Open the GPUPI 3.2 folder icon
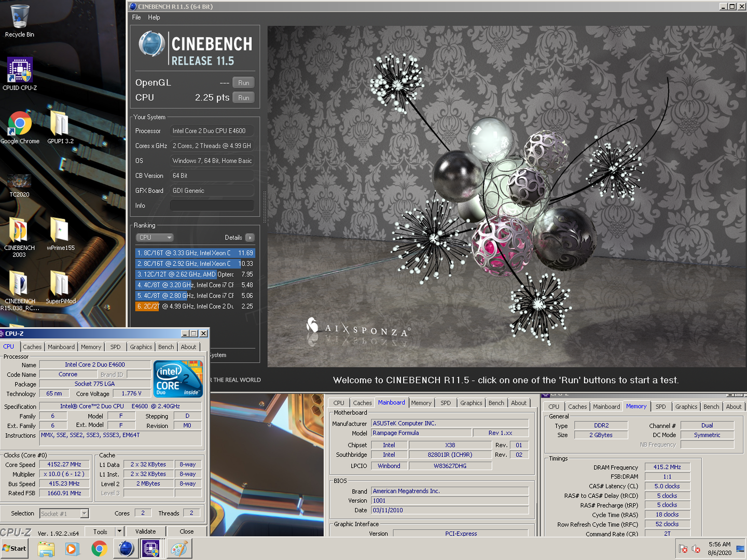The width and height of the screenshot is (747, 560). [60, 128]
